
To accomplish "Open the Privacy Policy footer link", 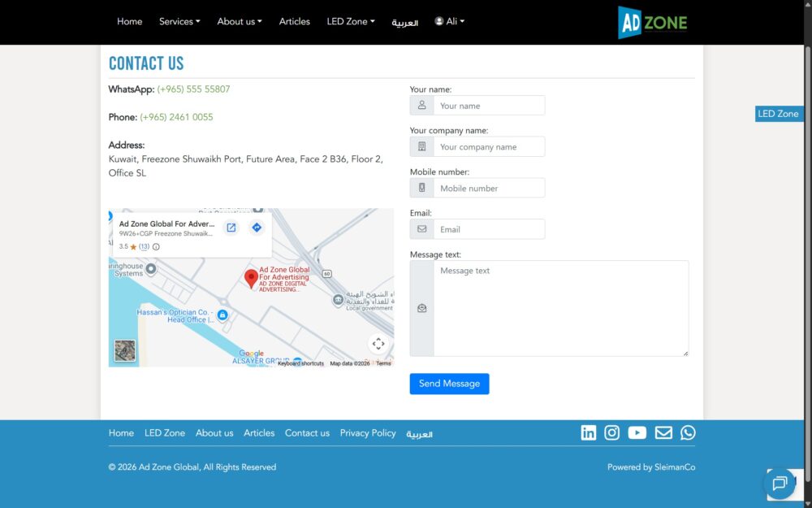I will [x=368, y=433].
